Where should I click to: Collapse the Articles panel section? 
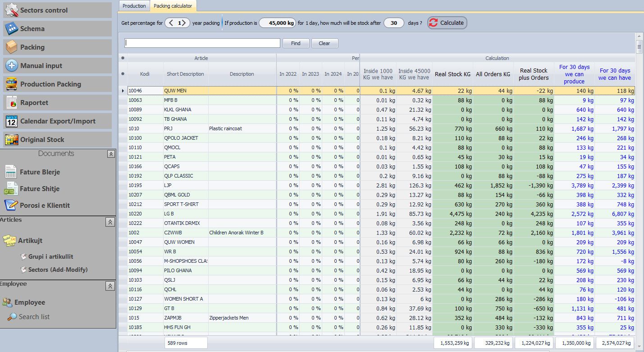click(110, 222)
